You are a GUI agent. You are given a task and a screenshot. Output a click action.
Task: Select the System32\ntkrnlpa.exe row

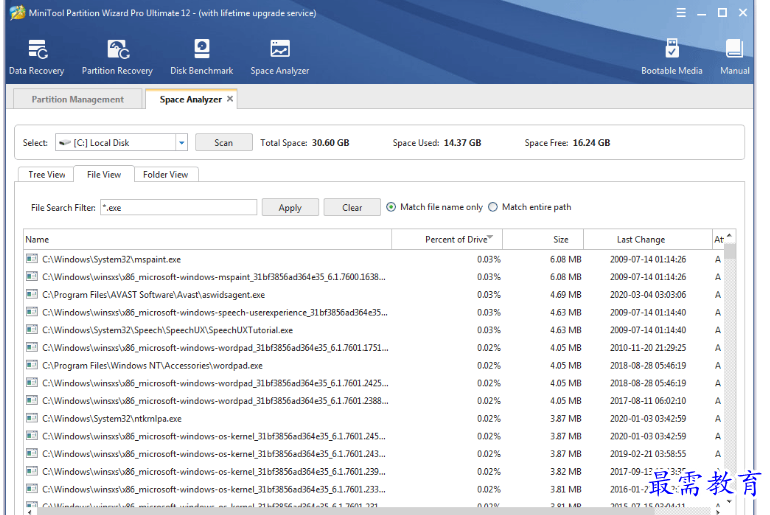[x=373, y=418]
